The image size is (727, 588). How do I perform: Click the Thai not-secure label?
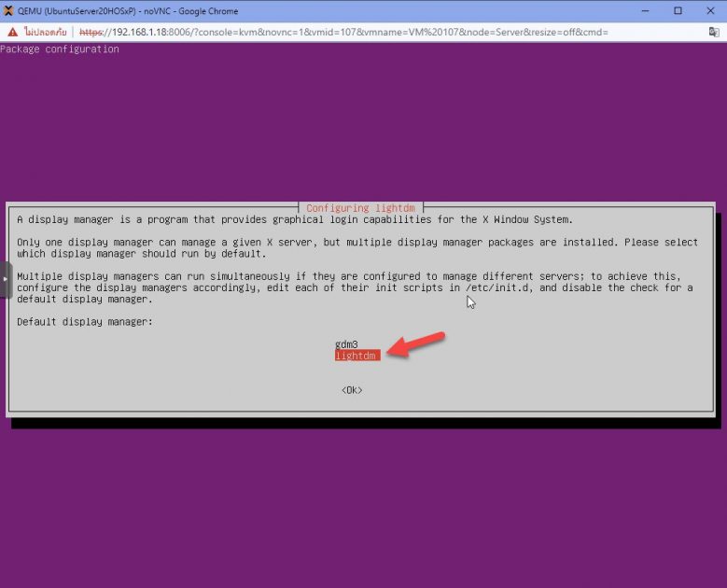pos(46,32)
